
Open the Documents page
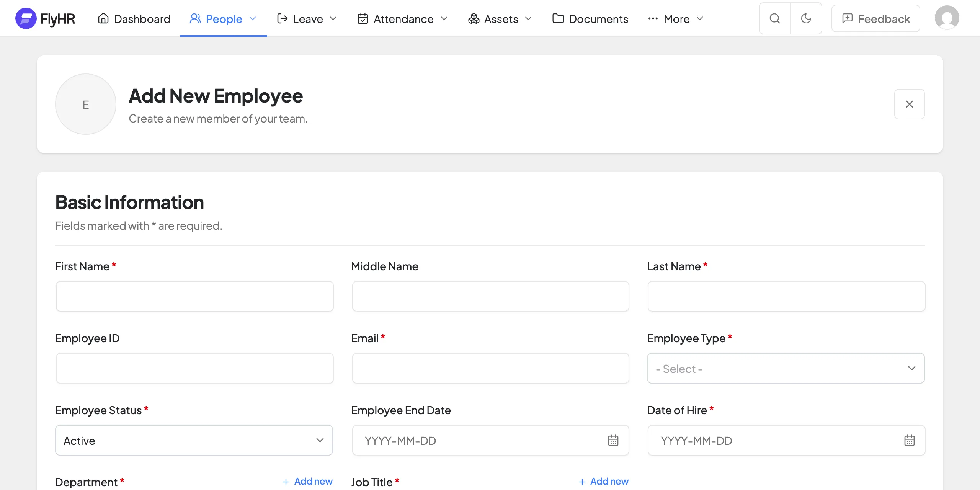click(x=590, y=18)
